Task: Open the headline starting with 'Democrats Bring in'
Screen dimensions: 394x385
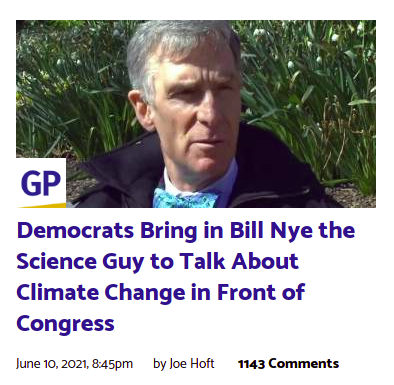Action: 186,277
